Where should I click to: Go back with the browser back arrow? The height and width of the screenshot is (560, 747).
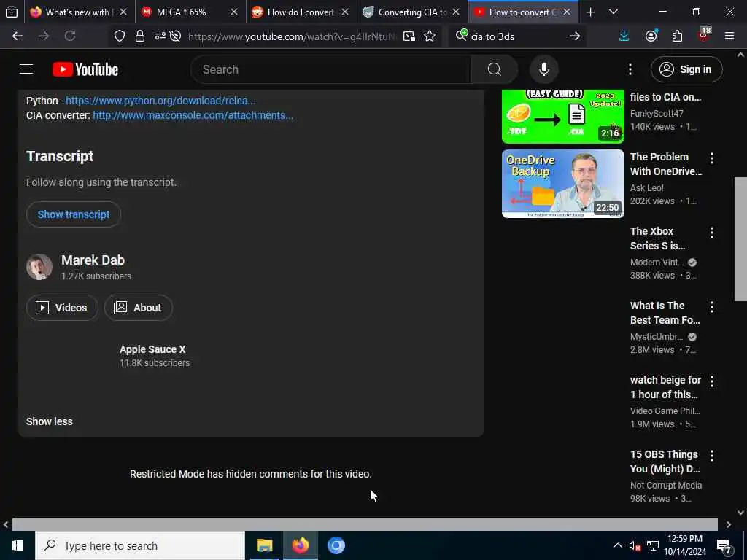tap(18, 36)
